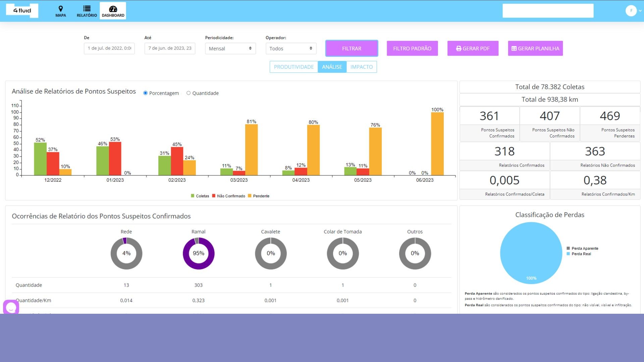Open the Mapa pin icon

coord(61,9)
